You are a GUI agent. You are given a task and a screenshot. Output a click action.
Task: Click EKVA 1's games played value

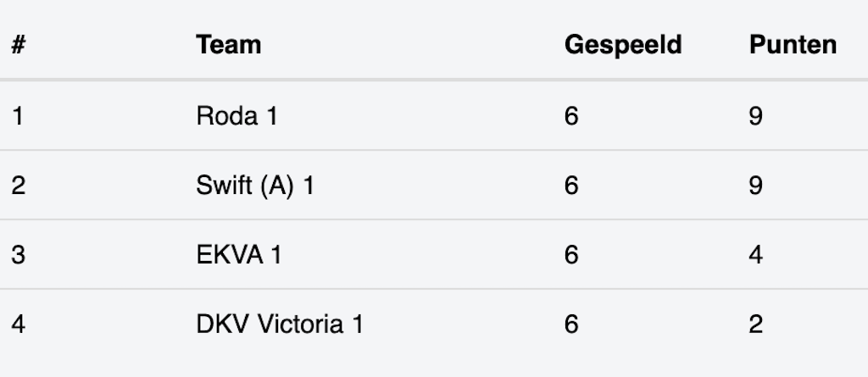tap(571, 255)
